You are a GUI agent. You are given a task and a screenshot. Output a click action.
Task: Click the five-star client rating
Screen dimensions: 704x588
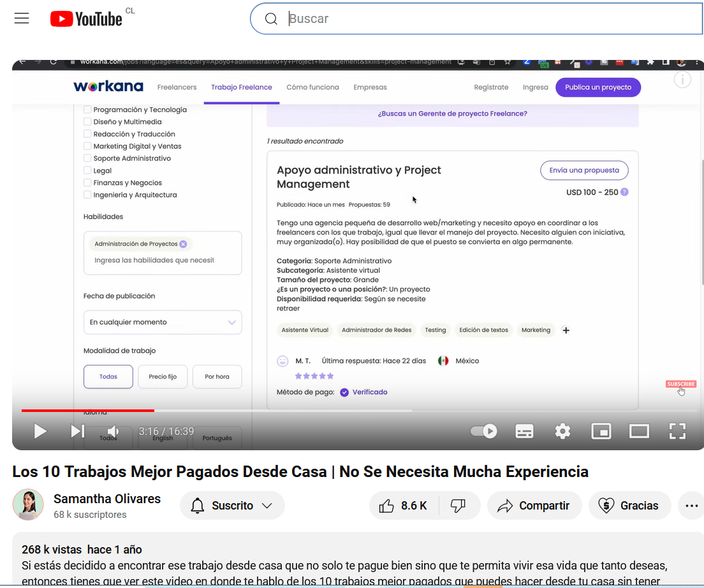click(x=314, y=376)
